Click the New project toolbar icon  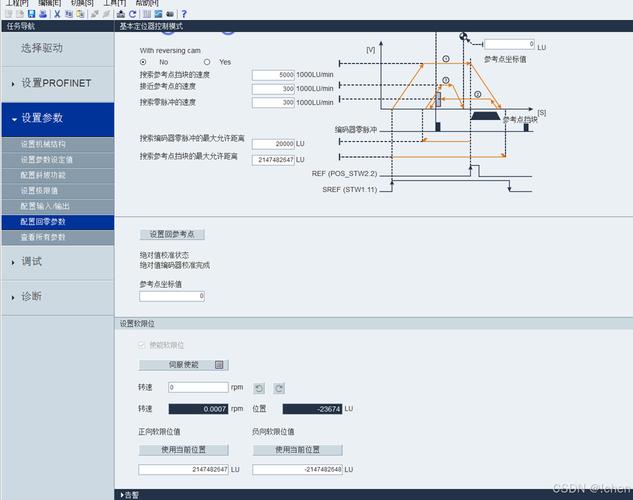click(x=9, y=14)
